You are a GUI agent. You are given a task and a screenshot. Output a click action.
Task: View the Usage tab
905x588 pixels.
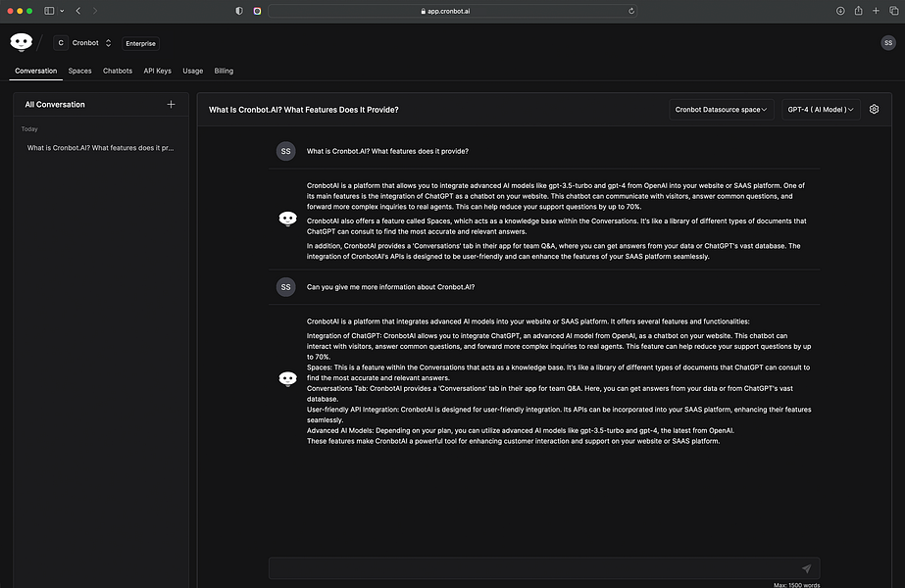tap(193, 71)
